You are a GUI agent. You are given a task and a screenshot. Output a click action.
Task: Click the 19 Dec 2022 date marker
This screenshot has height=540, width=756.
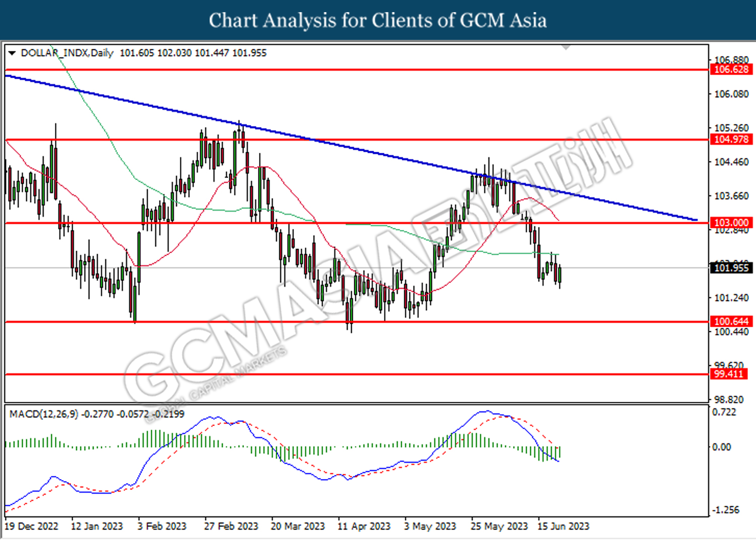pos(31,526)
